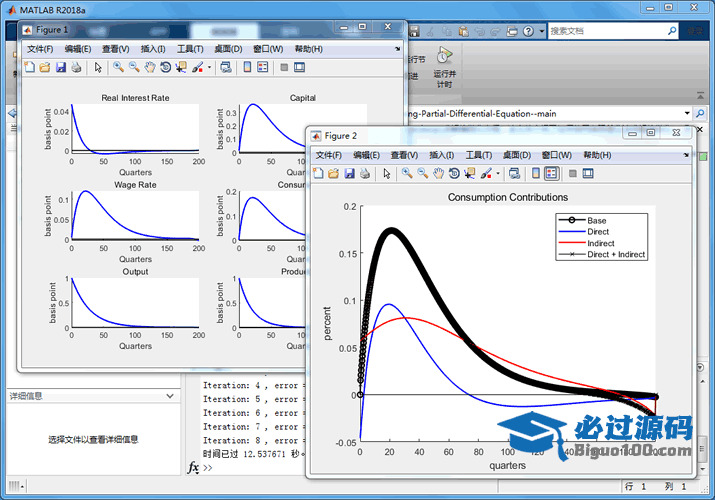This screenshot has height=500, width=715.
Task: Click MATLAB Help question mark icon
Action: tap(528, 31)
